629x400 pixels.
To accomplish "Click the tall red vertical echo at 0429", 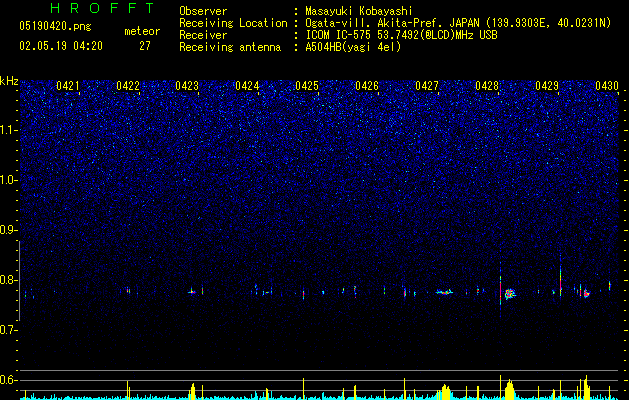I will coord(560,276).
